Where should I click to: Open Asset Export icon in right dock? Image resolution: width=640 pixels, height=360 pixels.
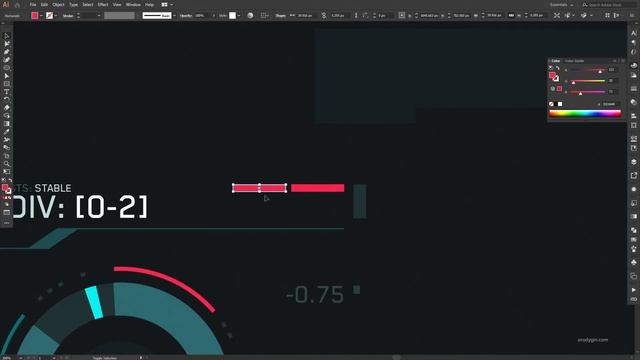pyautogui.click(x=633, y=176)
